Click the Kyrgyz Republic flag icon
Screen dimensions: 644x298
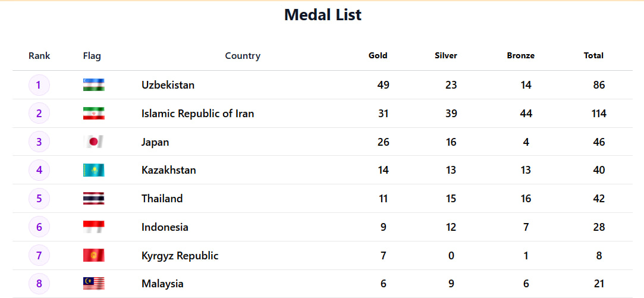click(94, 256)
